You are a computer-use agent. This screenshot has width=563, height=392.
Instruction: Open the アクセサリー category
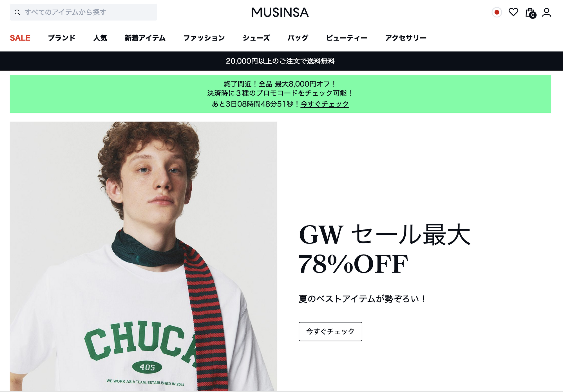406,38
